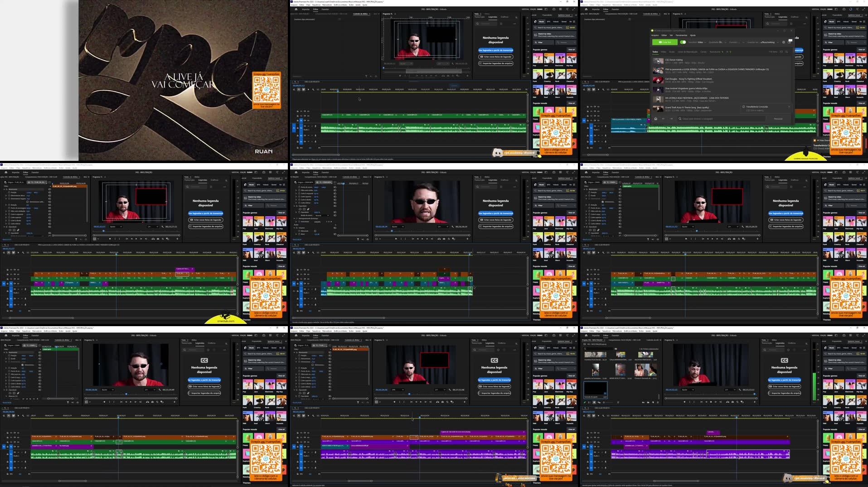Switch to the Legendas tab
Viewport: 868px width, 487px height.
point(493,17)
